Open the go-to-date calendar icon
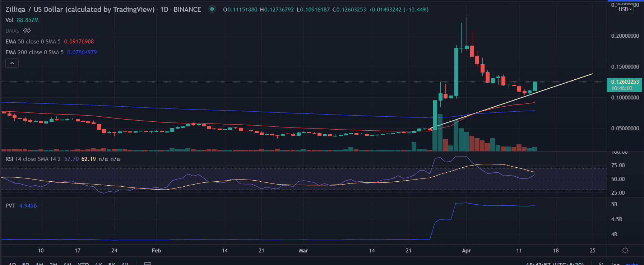This screenshot has width=644, height=265. [x=147, y=264]
